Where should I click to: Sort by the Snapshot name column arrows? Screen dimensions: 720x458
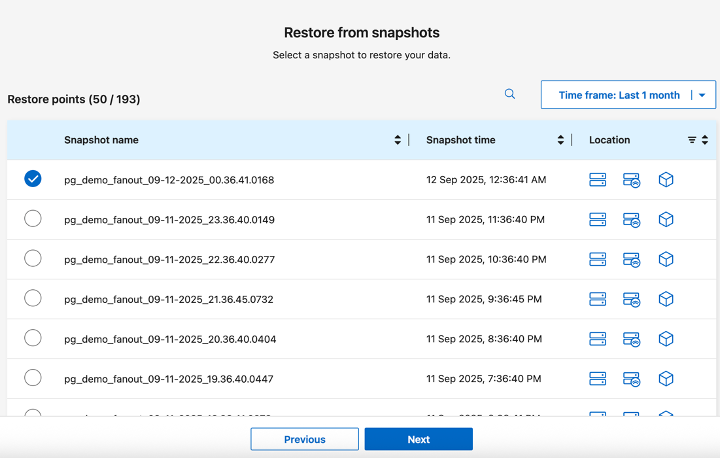398,140
